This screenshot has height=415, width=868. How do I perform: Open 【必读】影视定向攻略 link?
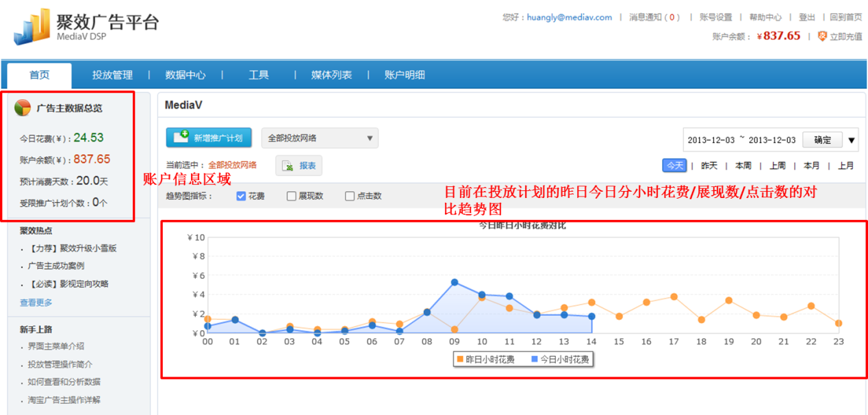(68, 284)
